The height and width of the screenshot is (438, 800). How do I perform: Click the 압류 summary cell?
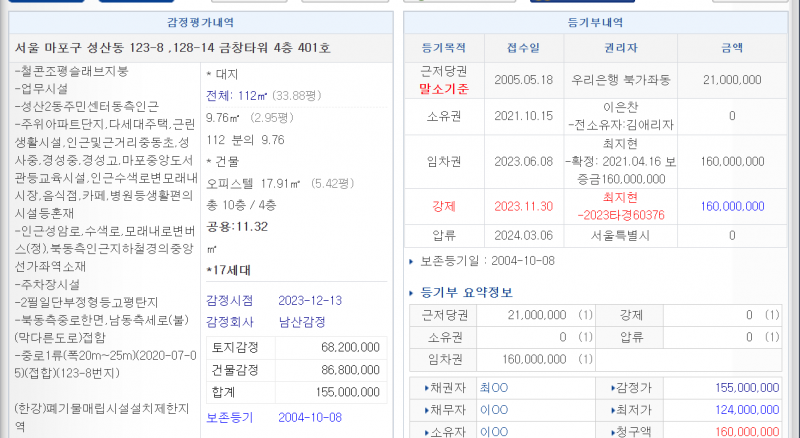(631, 337)
